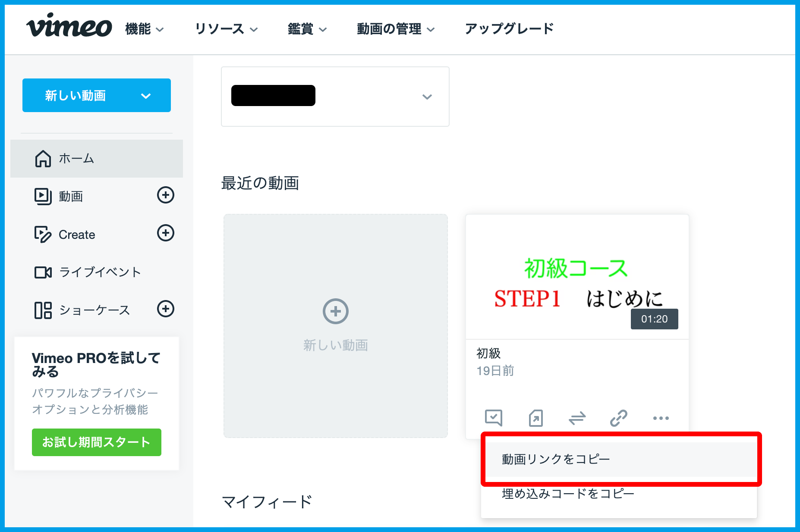This screenshot has height=532, width=800.
Task: Click the plus icon next to 動画
Action: tap(165, 195)
